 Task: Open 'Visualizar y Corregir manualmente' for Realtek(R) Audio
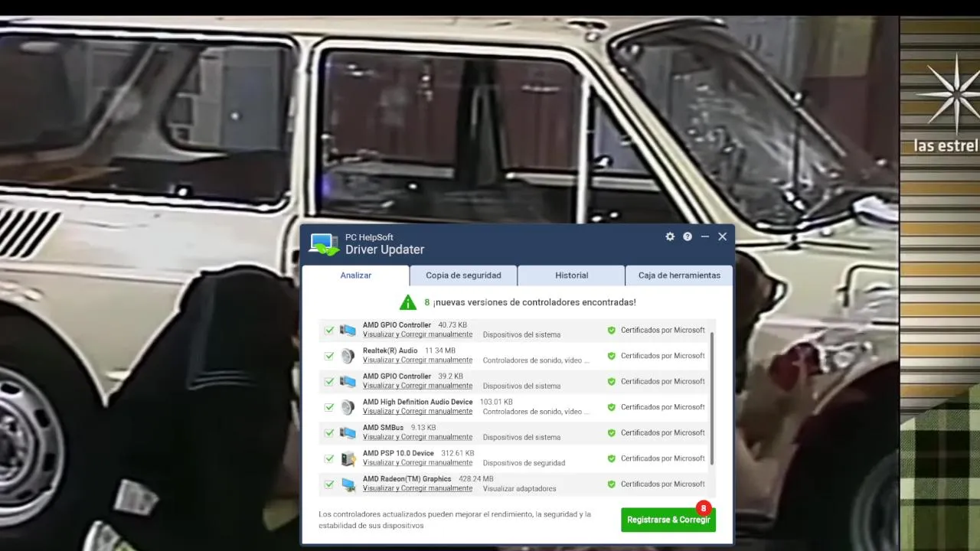[x=417, y=360]
